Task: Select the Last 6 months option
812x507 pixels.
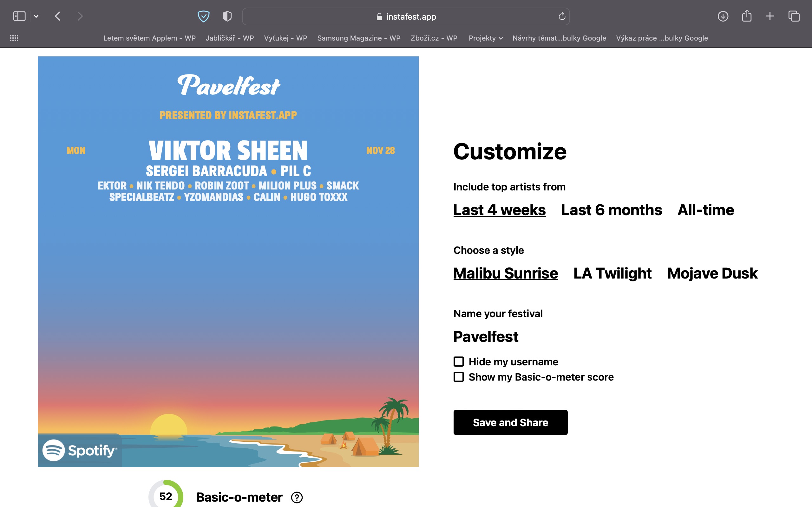Action: 611,210
